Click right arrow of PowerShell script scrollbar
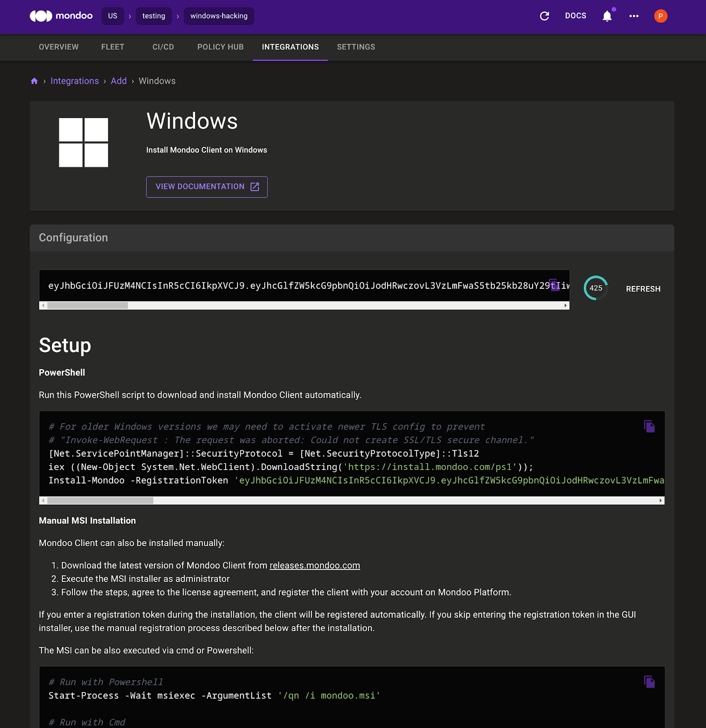 tap(661, 500)
